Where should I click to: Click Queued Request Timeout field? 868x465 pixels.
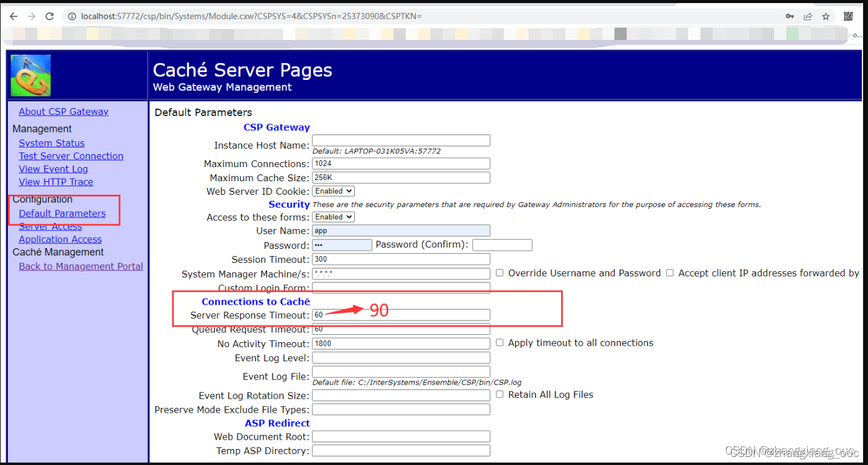(x=401, y=329)
